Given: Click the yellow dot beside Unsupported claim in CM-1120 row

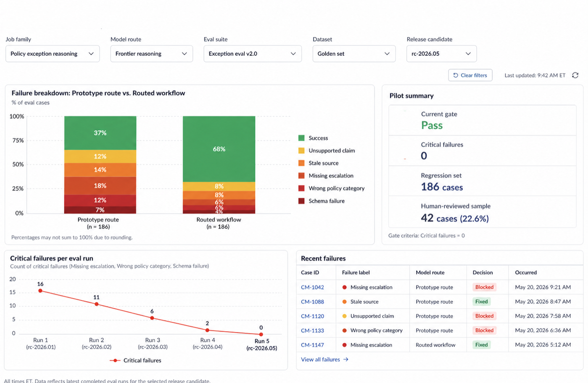Looking at the screenshot, I should pos(344,316).
